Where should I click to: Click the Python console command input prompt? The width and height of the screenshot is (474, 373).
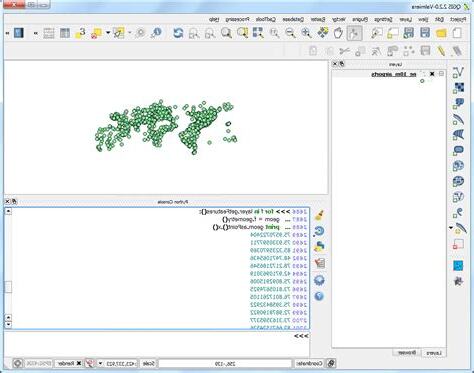click(x=157, y=343)
